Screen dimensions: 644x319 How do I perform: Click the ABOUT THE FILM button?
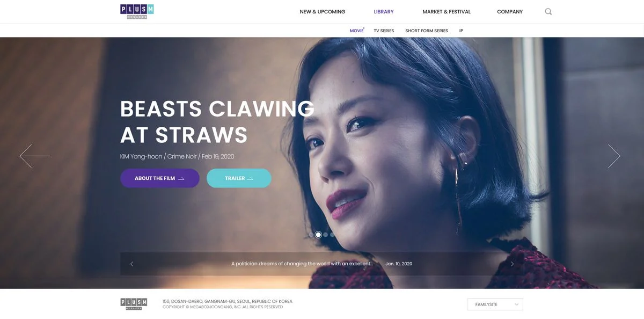160,178
